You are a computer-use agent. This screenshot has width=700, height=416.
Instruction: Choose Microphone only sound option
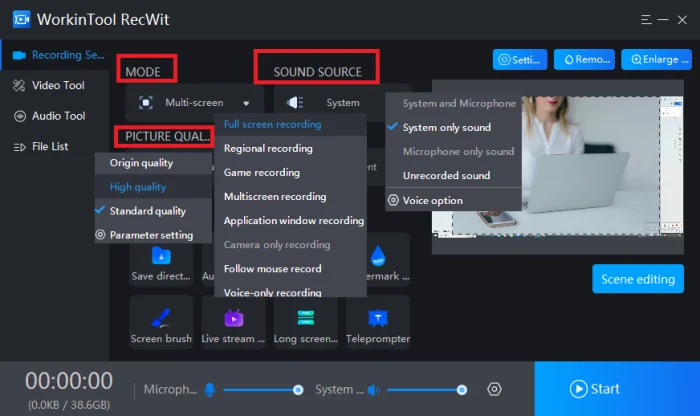(x=454, y=152)
